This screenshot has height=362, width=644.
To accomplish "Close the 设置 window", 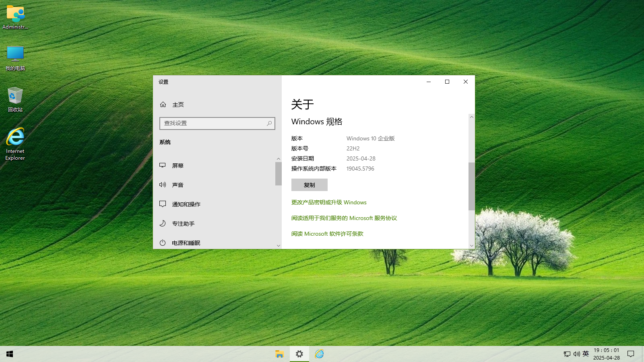I will point(466,82).
